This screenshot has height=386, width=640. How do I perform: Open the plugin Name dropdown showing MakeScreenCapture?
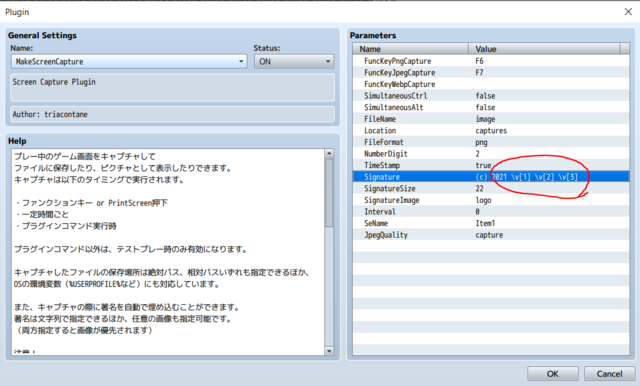point(129,62)
